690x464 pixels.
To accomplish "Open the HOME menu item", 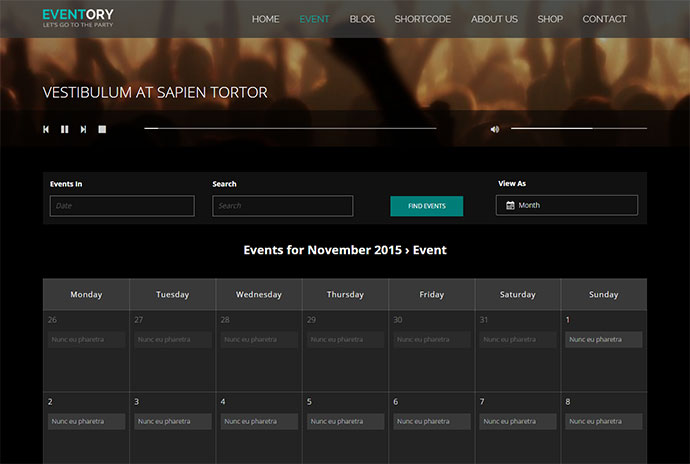I will click(x=265, y=19).
